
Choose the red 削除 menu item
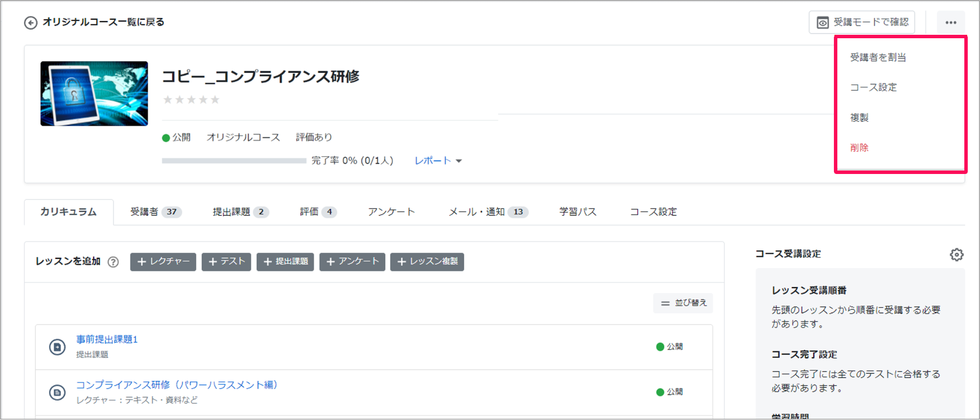point(859,148)
